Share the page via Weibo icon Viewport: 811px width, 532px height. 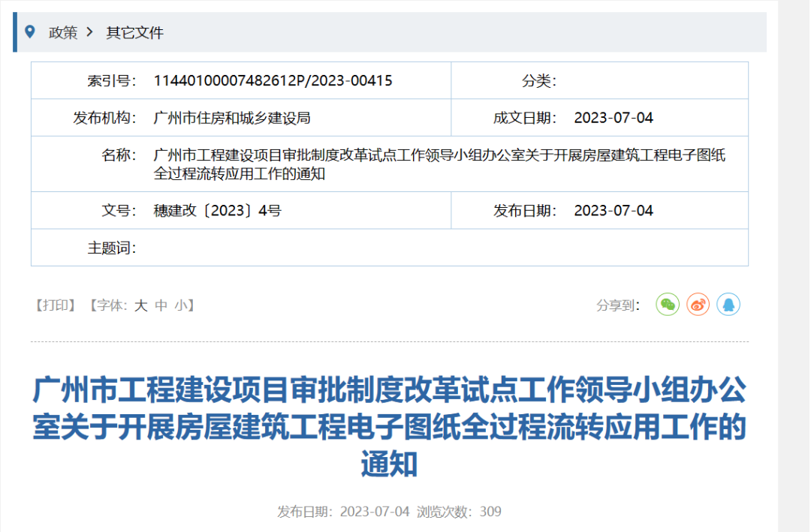click(698, 304)
